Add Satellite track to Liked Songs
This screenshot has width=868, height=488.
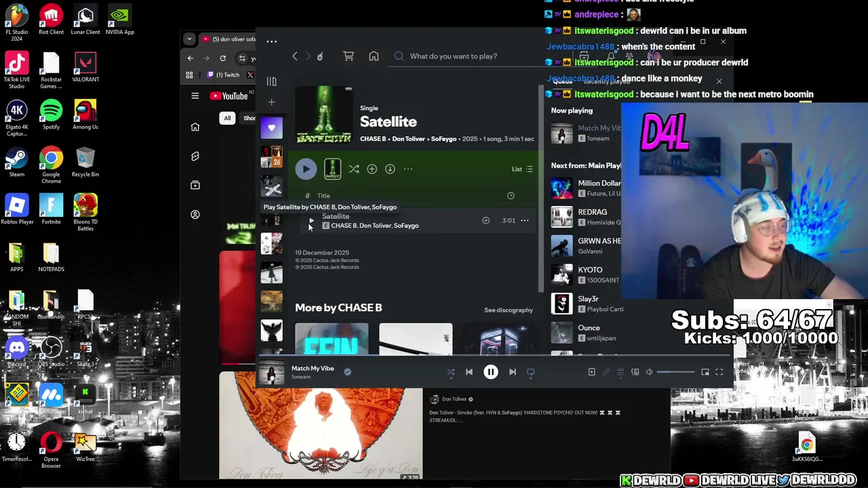(x=486, y=220)
